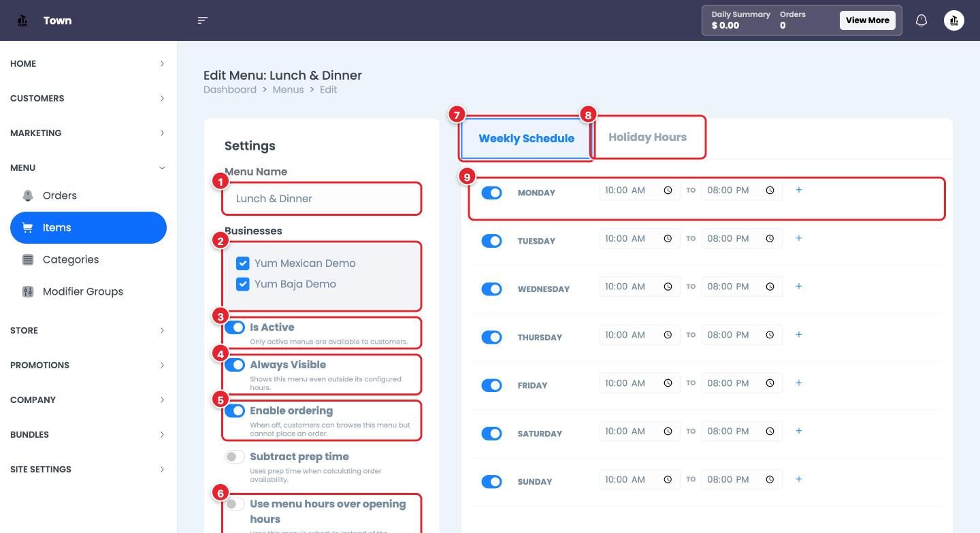Add a time slot for Tuesday
This screenshot has height=533, width=980.
(799, 238)
